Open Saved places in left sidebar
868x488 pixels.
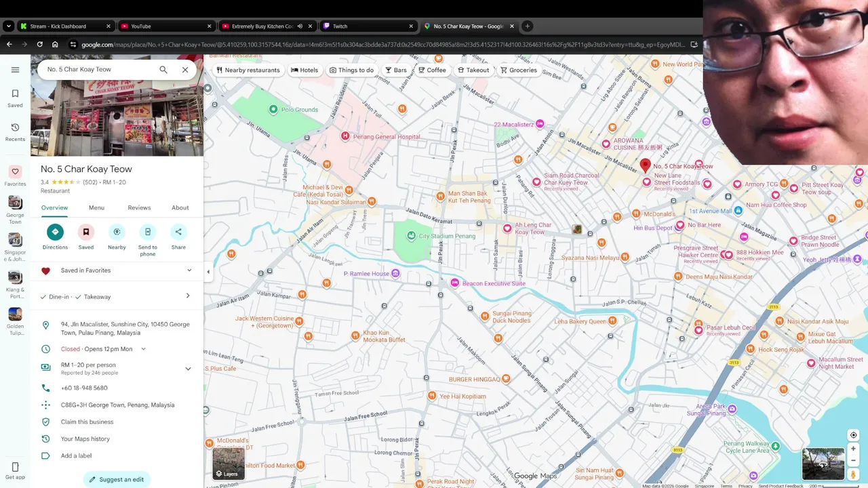[x=15, y=98]
